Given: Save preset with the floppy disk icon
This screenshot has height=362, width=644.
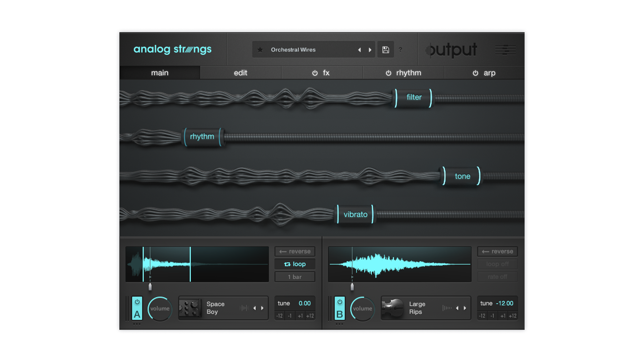Looking at the screenshot, I should point(385,50).
